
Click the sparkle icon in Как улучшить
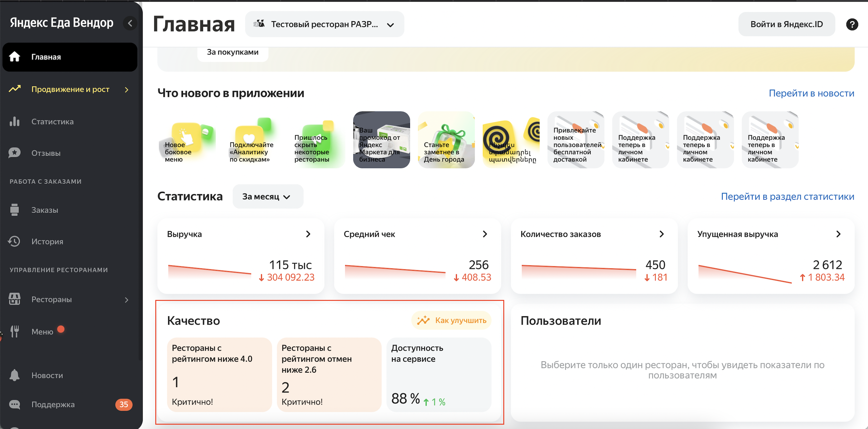423,320
